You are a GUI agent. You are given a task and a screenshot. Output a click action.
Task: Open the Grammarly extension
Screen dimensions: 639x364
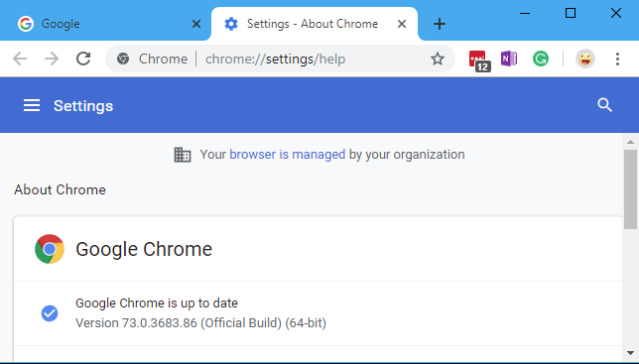[541, 60]
